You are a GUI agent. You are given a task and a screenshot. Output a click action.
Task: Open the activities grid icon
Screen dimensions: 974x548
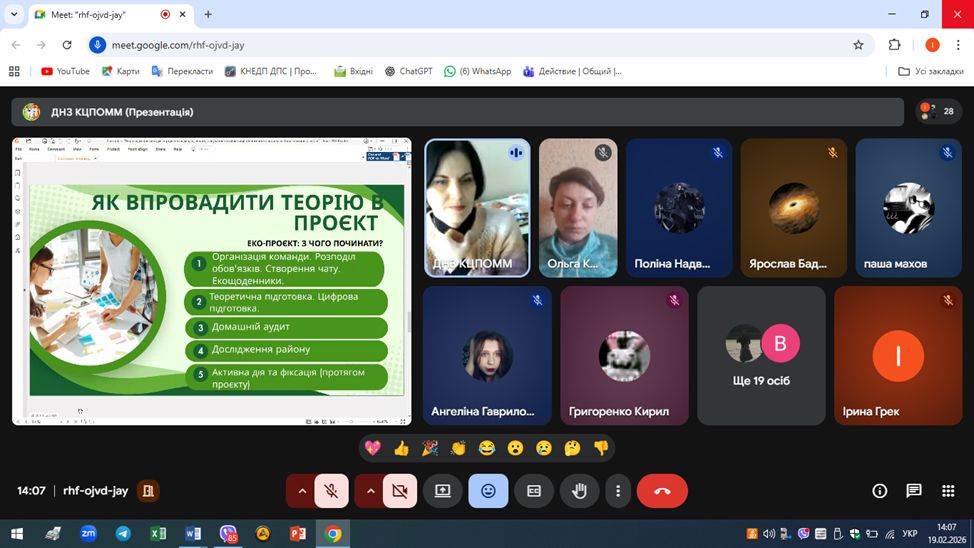pyautogui.click(x=948, y=491)
